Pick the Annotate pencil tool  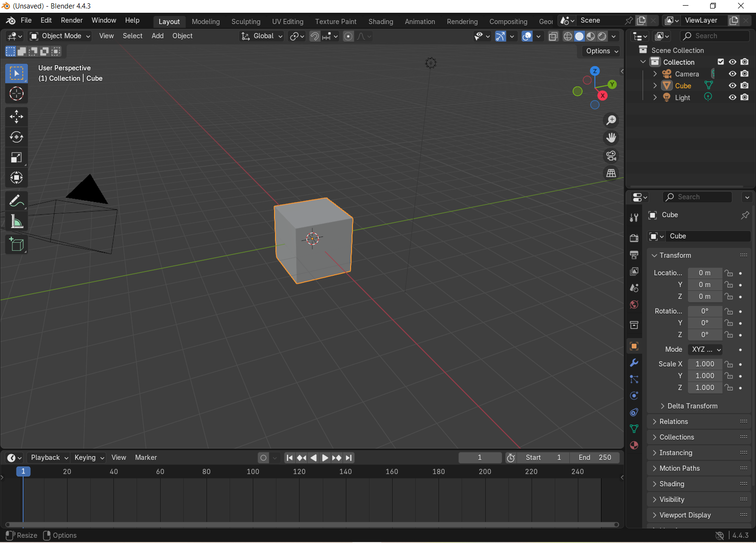point(17,201)
